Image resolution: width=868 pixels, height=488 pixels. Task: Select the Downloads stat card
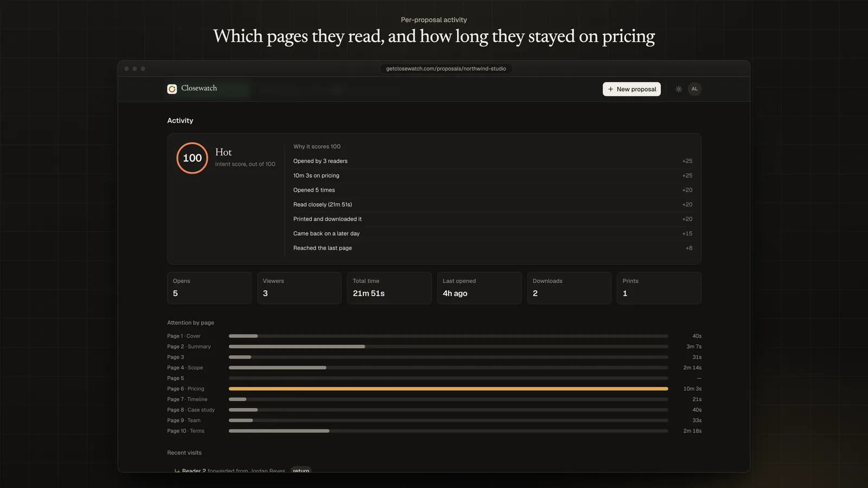[569, 288]
